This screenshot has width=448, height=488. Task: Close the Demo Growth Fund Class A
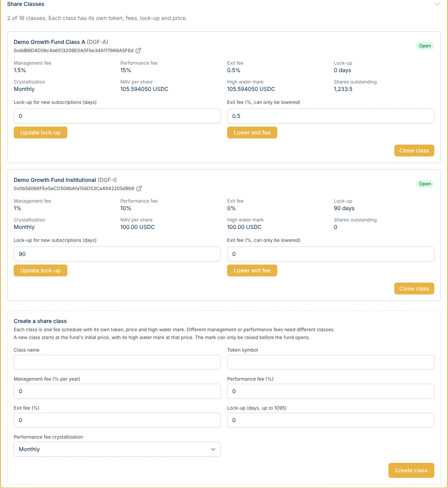414,151
